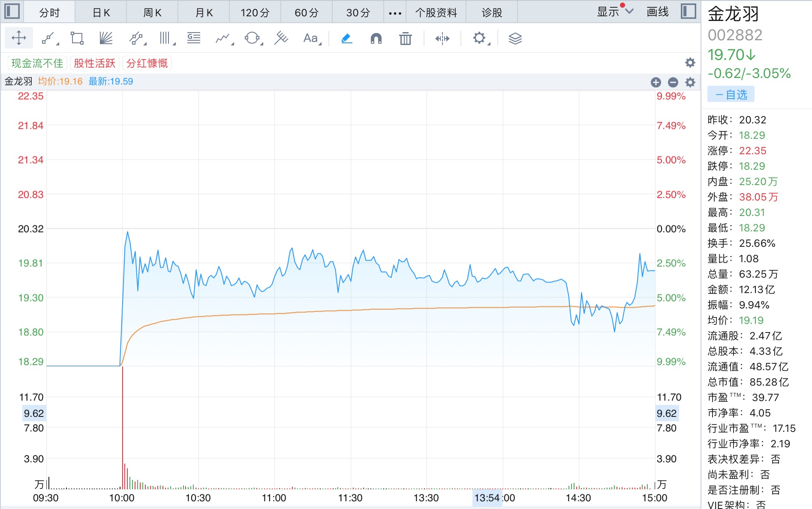This screenshot has width=812, height=509.
Task: Pick the blue highlighter color tool
Action: (x=346, y=39)
